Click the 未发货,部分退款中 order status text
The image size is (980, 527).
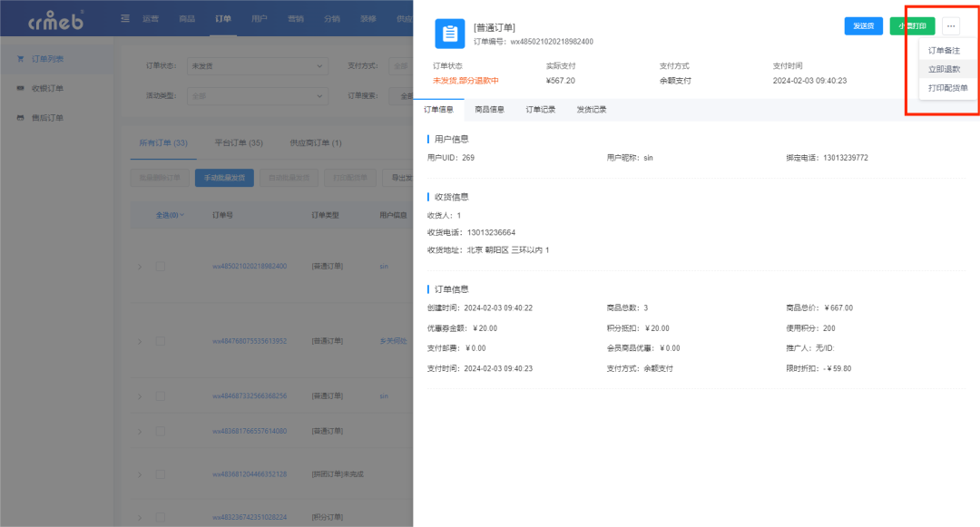click(x=465, y=81)
